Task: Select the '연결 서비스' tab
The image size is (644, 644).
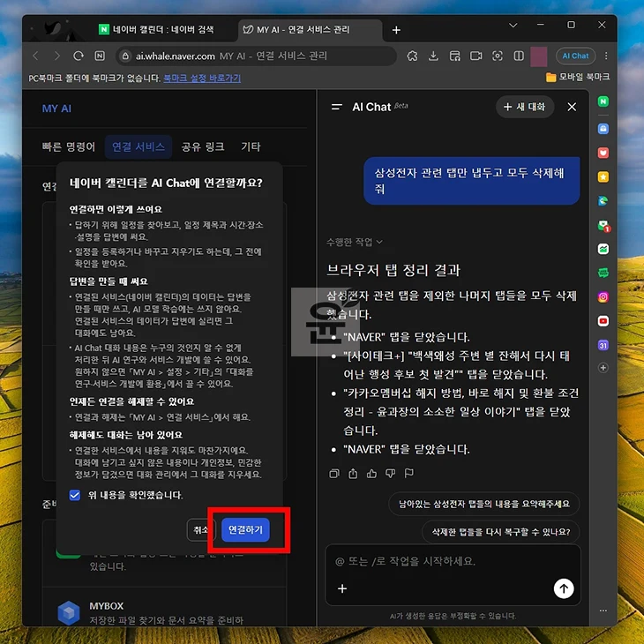Action: (x=139, y=146)
